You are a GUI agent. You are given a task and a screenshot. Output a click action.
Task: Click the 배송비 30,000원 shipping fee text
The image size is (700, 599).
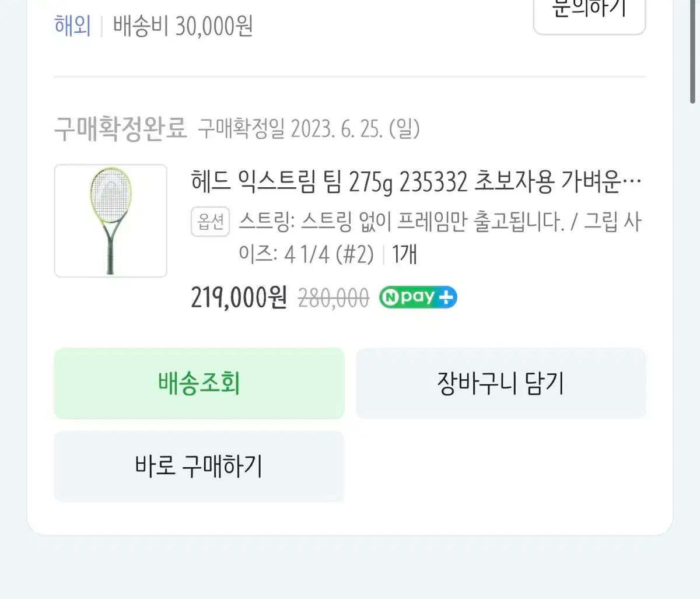click(x=183, y=26)
